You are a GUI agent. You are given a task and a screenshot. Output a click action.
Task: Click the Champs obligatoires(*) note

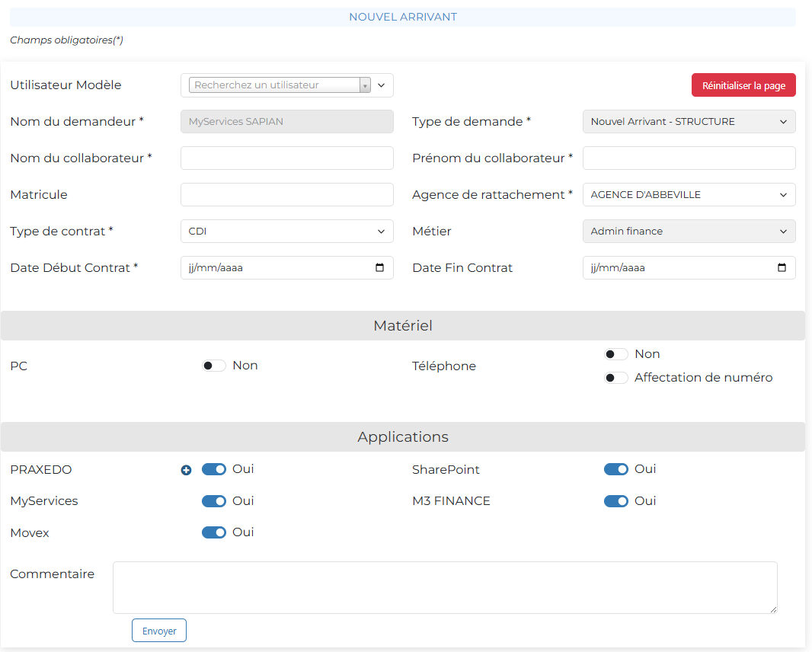67,40
